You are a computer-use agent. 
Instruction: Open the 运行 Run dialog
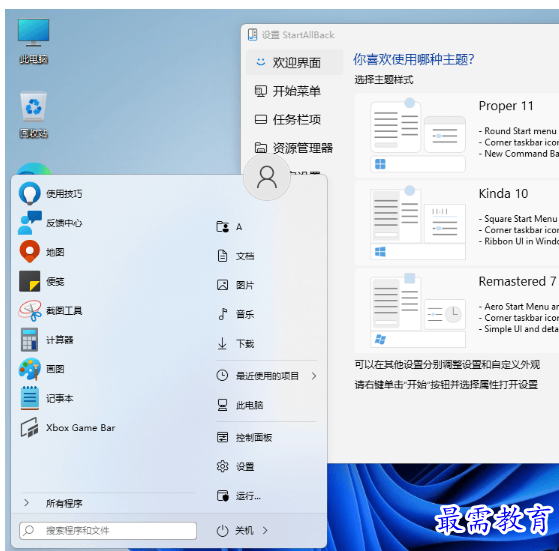[239, 496]
